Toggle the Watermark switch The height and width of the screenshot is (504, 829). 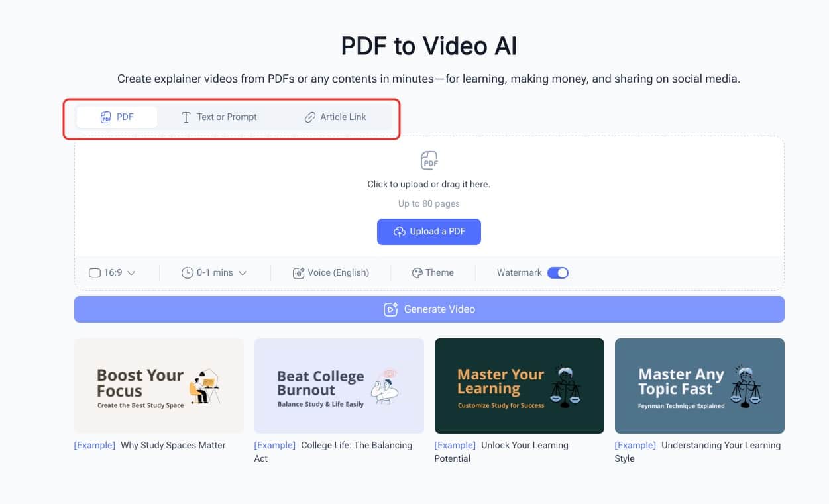pyautogui.click(x=558, y=273)
